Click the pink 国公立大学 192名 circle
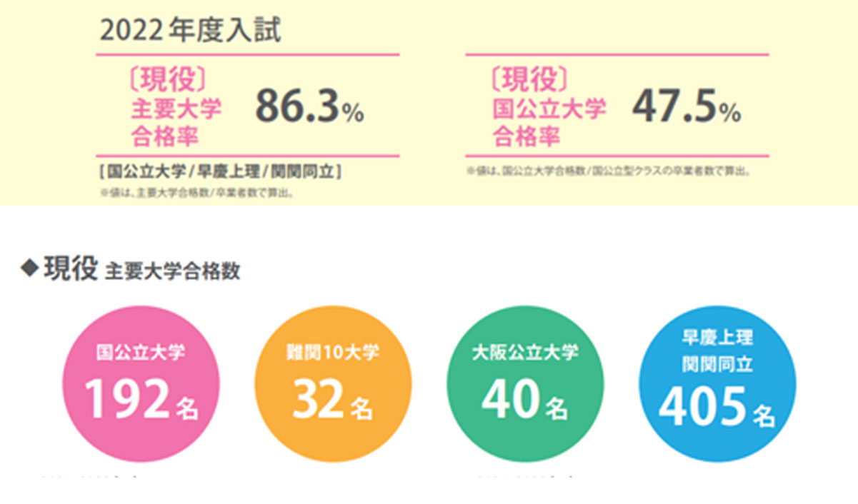The width and height of the screenshot is (858, 504). 141,384
